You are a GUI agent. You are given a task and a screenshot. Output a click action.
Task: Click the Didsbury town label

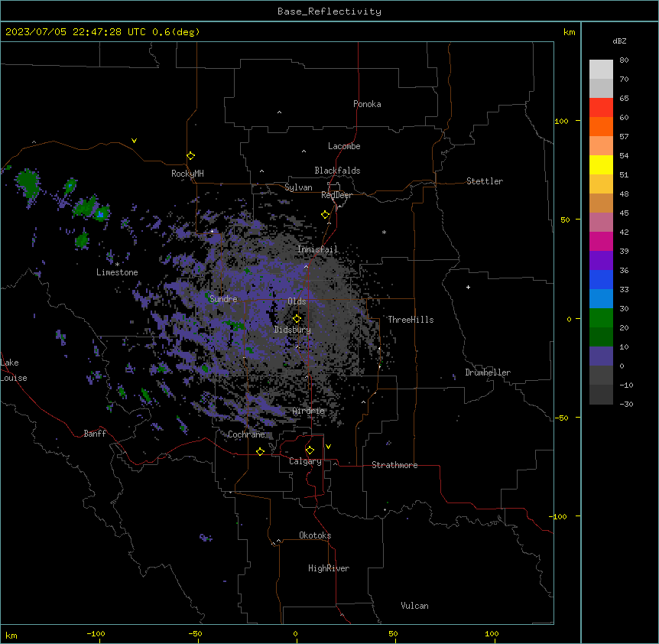click(293, 330)
